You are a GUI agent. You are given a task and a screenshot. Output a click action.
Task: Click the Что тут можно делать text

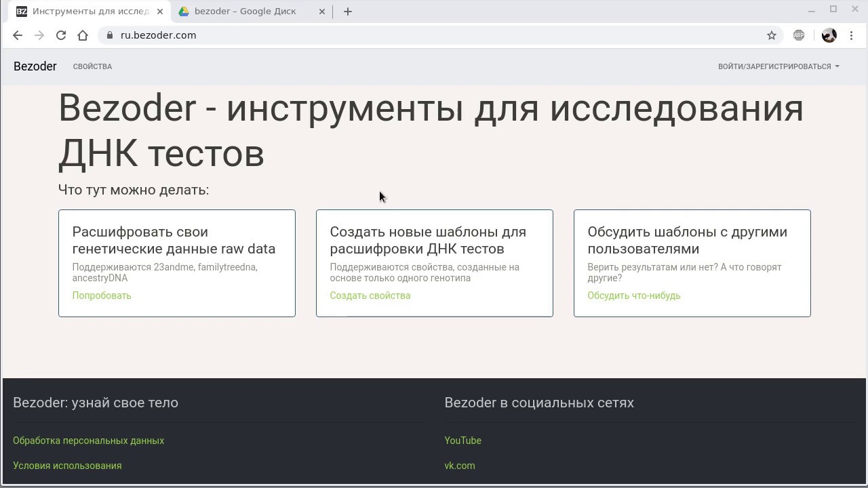coord(134,190)
